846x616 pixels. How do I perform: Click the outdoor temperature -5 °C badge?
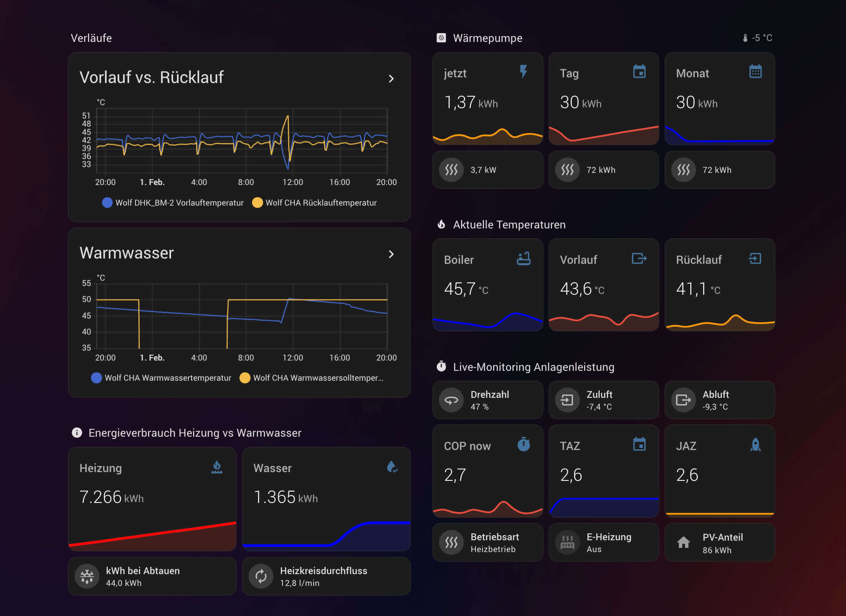[x=757, y=38]
